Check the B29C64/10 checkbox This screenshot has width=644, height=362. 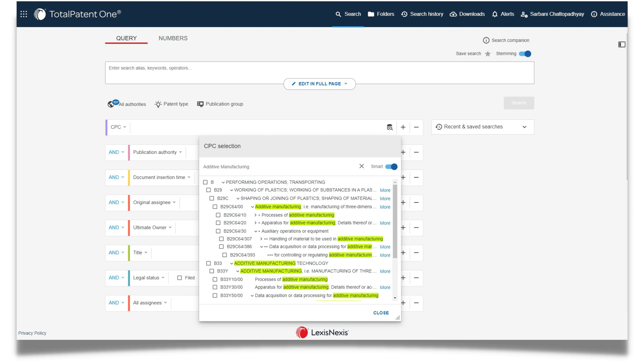tap(218, 215)
